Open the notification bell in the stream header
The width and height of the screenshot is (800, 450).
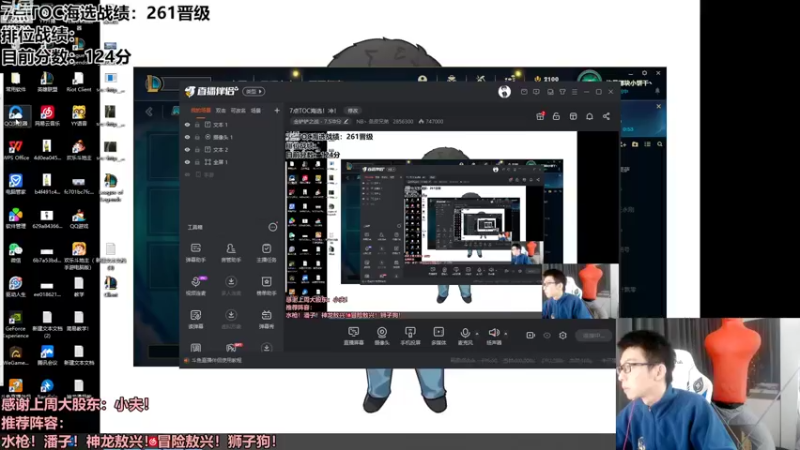click(589, 116)
